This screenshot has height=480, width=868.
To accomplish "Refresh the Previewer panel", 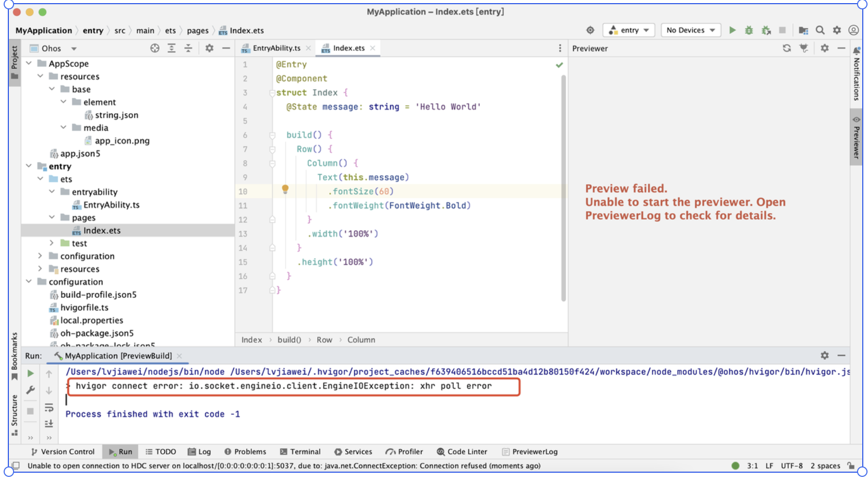I will point(787,48).
